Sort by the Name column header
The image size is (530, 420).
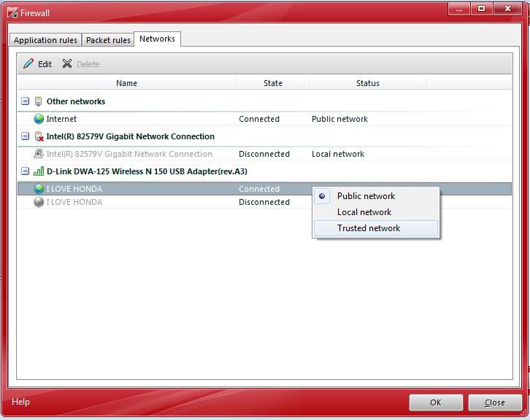click(127, 83)
